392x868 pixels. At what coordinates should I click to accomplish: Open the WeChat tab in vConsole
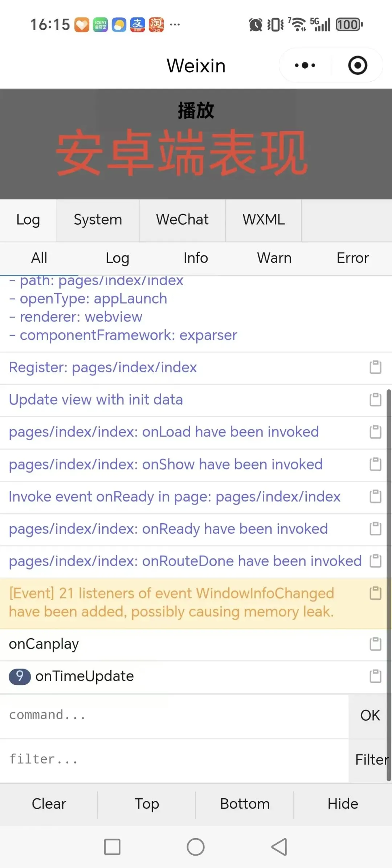[x=182, y=220]
